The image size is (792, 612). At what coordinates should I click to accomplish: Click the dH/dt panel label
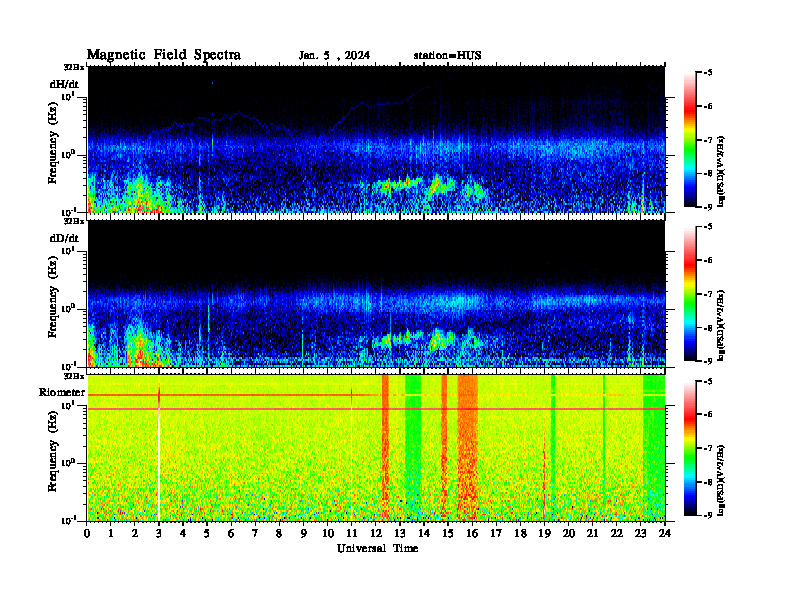pyautogui.click(x=64, y=84)
